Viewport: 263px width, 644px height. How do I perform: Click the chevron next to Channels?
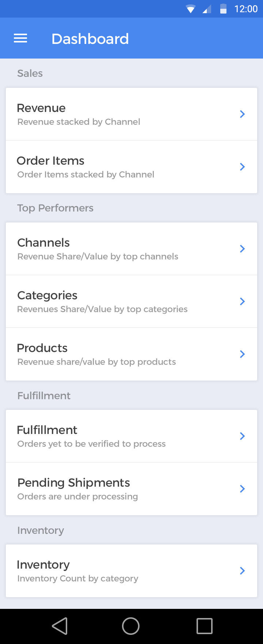(x=242, y=249)
